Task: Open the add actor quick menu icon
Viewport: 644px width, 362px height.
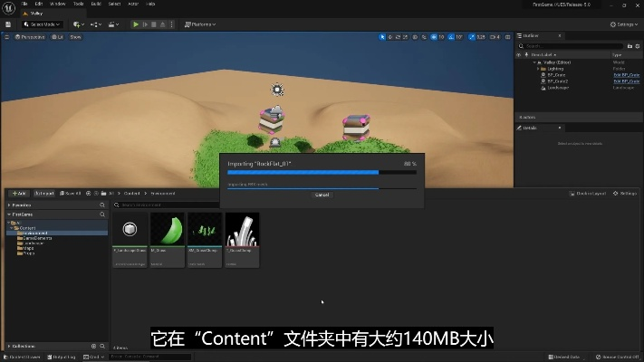Action: click(78, 24)
